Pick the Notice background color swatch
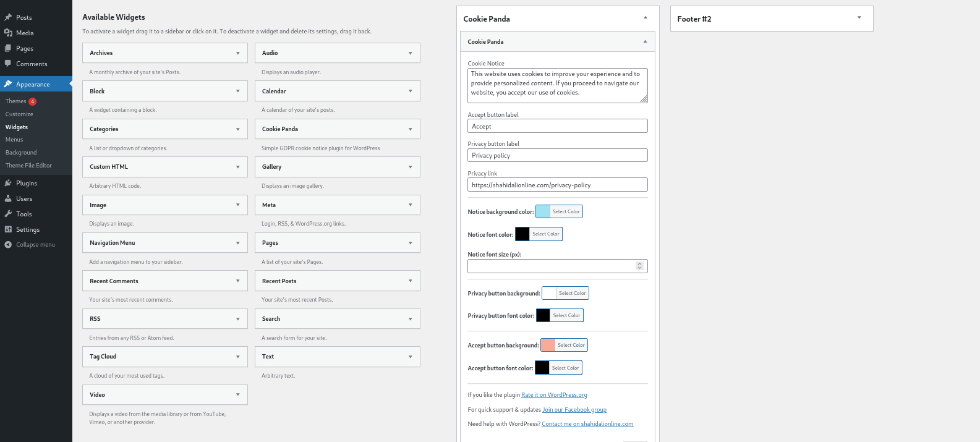 [x=543, y=211]
